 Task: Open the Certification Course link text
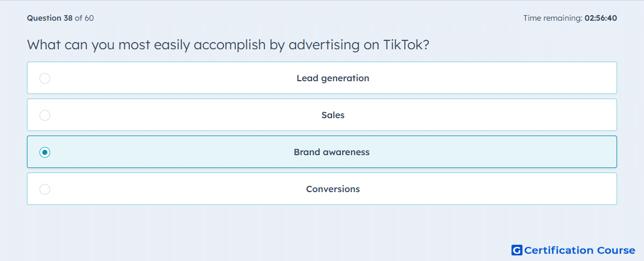pyautogui.click(x=580, y=250)
